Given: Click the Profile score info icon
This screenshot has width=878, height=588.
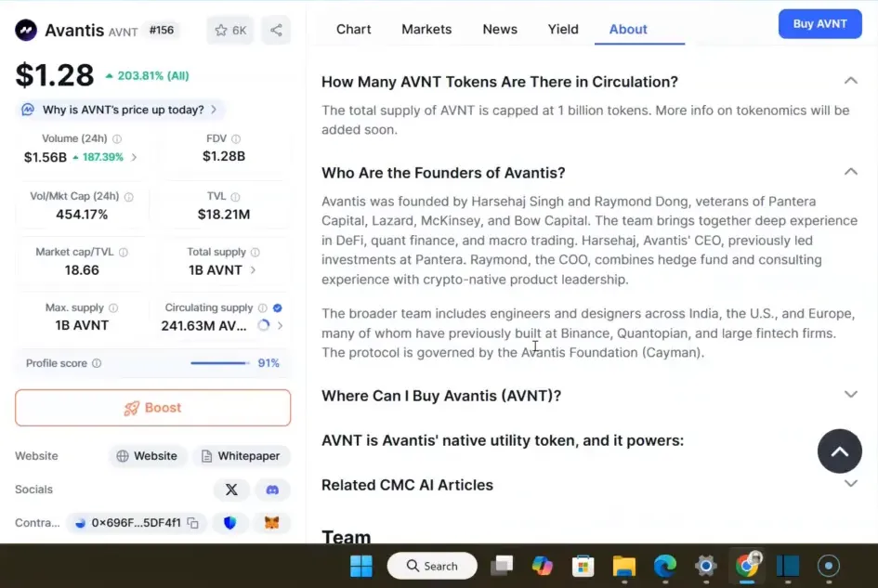Looking at the screenshot, I should (97, 363).
